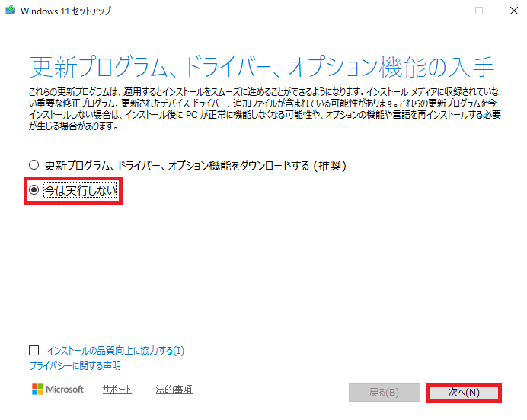Click the Windows 11 setup title bar icon
Viewport: 527px width, 420px height.
pyautogui.click(x=10, y=11)
